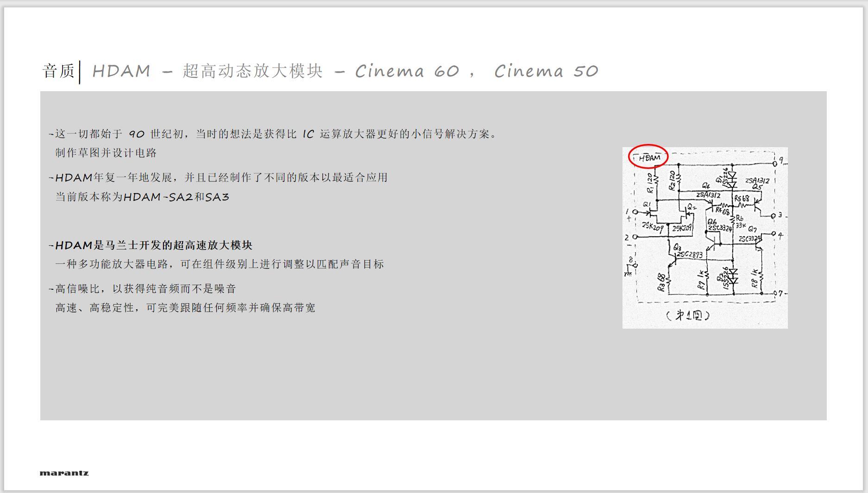This screenshot has height=493, width=868.
Task: Click 'Cinema 60' in the title
Action: click(x=407, y=71)
